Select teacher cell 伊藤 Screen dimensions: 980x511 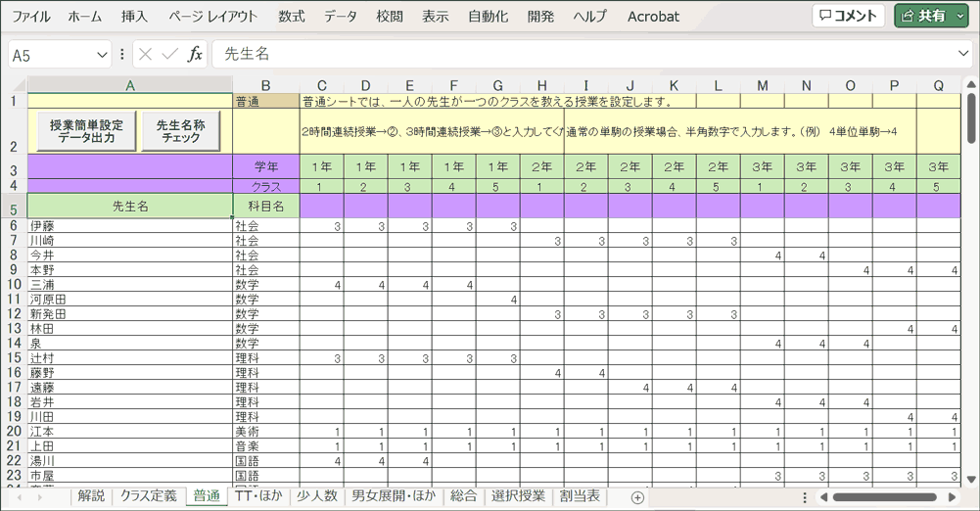(x=130, y=225)
